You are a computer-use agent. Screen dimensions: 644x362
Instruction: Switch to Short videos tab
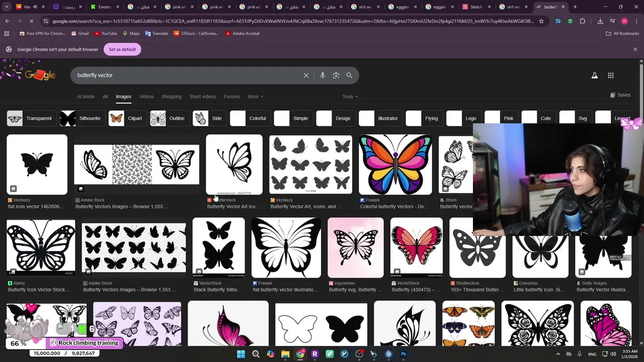click(202, 97)
